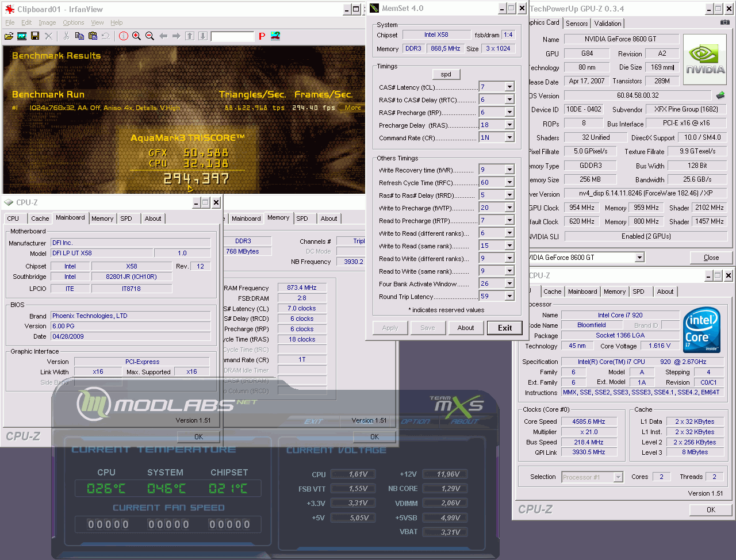This screenshot has width=736, height=560.
Task: Click the 3 x 1024 memory size field
Action: 498,48
